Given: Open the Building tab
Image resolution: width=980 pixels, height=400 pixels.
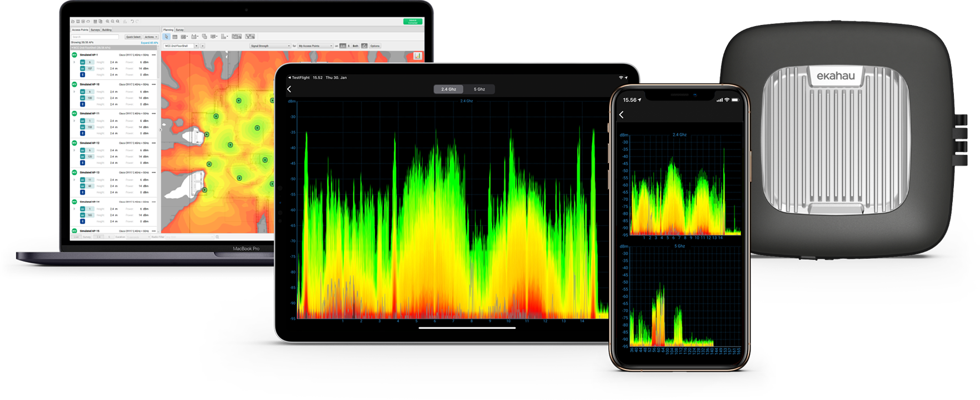Looking at the screenshot, I should (x=107, y=30).
